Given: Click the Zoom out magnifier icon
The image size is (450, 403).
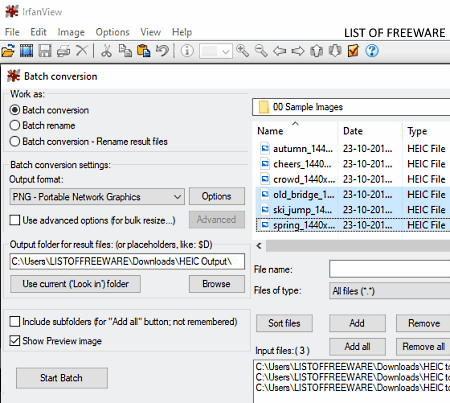Looking at the screenshot, I should tap(261, 51).
